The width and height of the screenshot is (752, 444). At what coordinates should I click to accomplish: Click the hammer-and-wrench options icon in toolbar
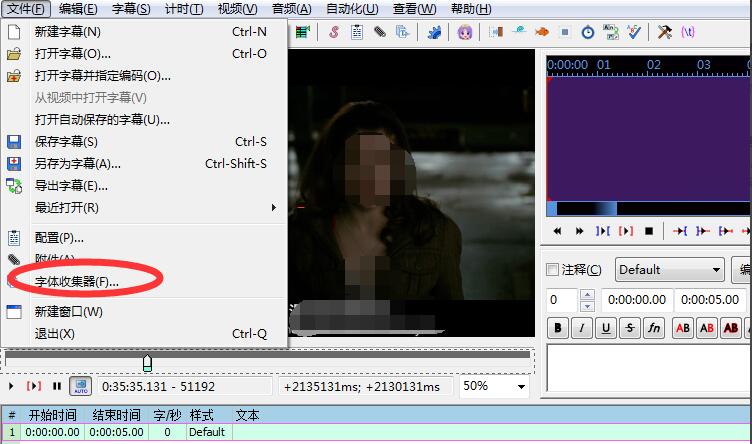coord(665,32)
